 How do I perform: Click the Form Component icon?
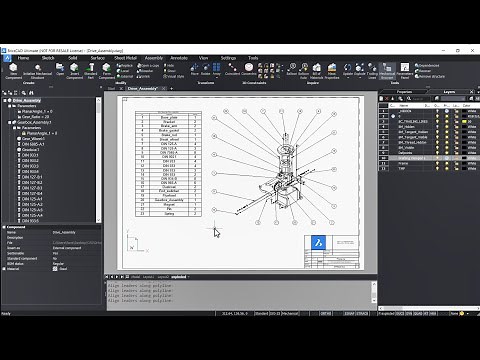coord(106,68)
